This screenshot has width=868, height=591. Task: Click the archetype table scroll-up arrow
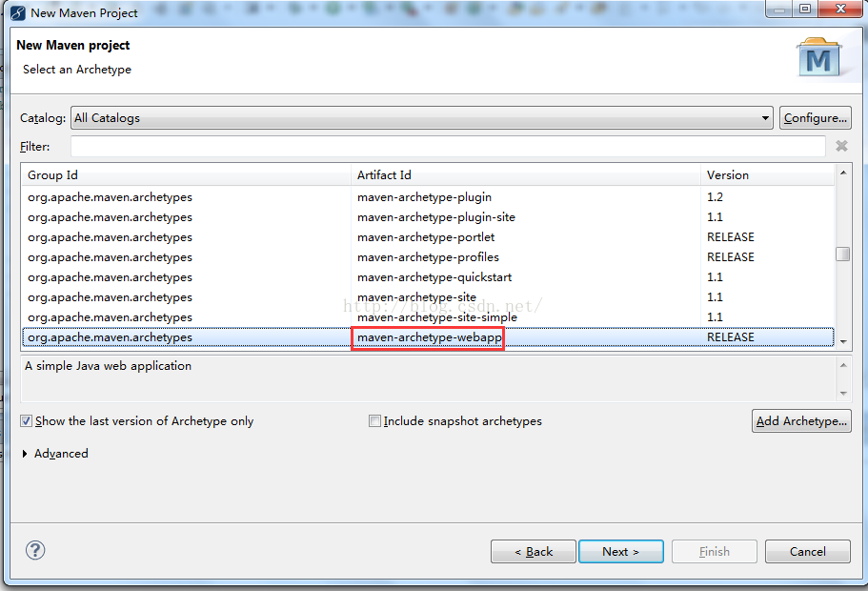843,173
